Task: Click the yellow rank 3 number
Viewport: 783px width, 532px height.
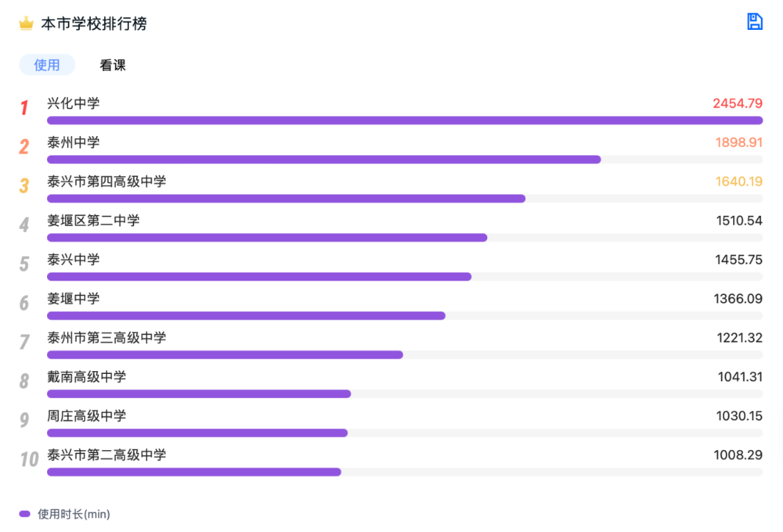Action: pyautogui.click(x=24, y=185)
